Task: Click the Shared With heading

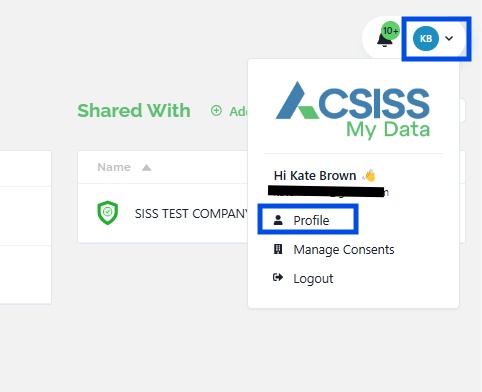Action: (134, 111)
